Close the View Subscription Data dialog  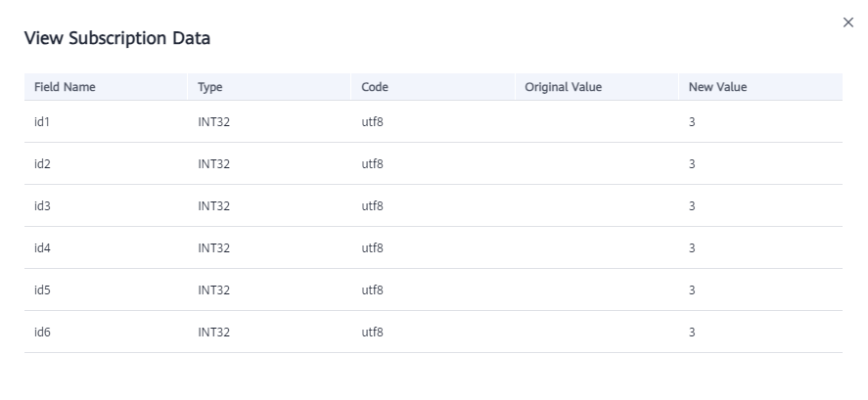point(848,22)
